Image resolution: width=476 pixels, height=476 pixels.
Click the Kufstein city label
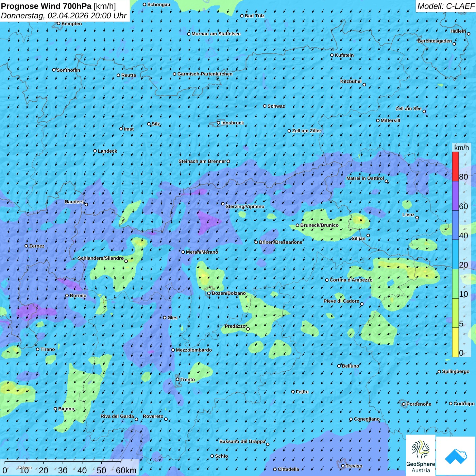click(x=344, y=55)
